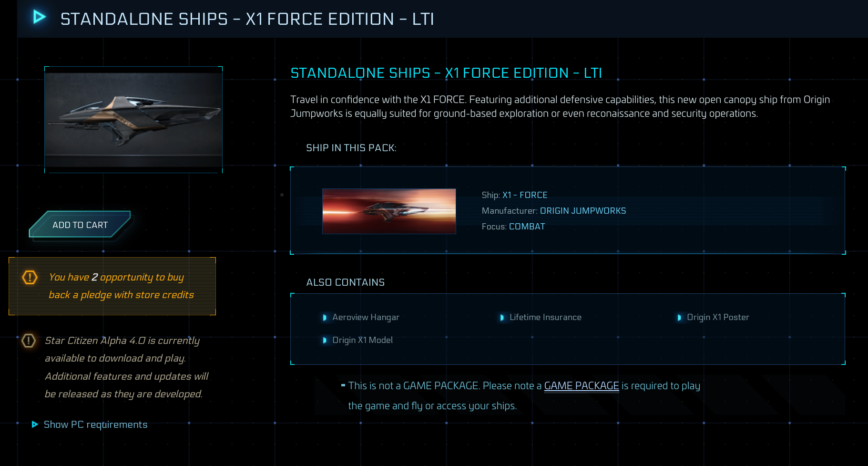Select the Aeroview Hangar item

366,318
